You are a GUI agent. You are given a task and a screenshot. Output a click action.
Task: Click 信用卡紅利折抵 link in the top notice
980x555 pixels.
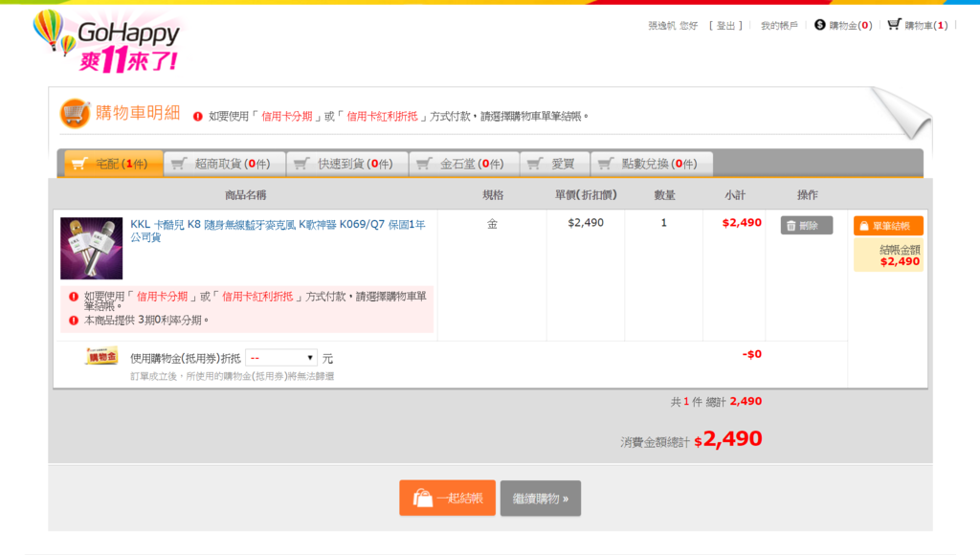tap(383, 116)
